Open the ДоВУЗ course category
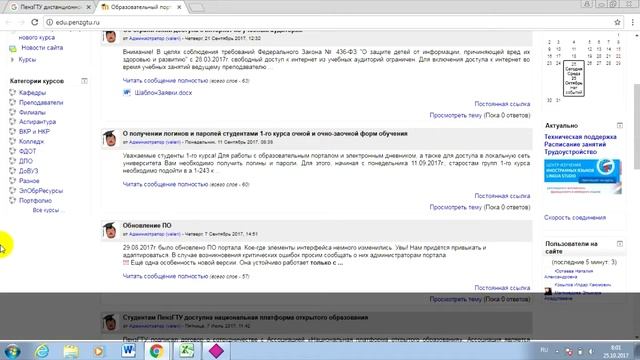The image size is (640, 360). click(29, 171)
